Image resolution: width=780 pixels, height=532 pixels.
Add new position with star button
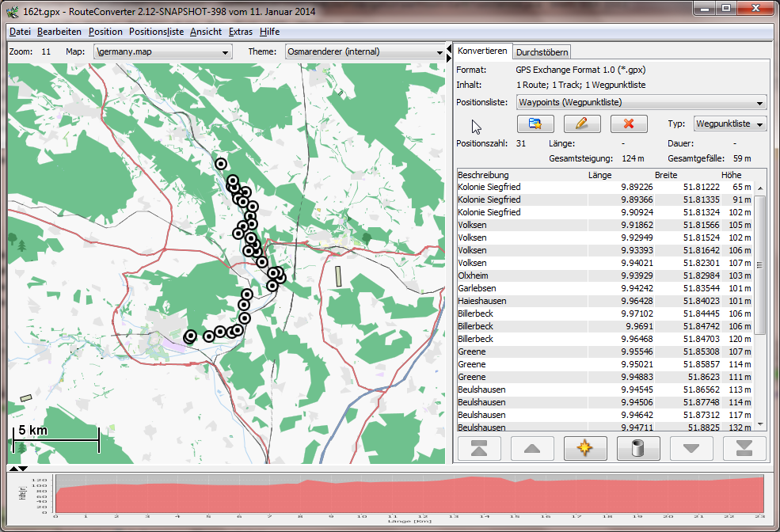585,448
